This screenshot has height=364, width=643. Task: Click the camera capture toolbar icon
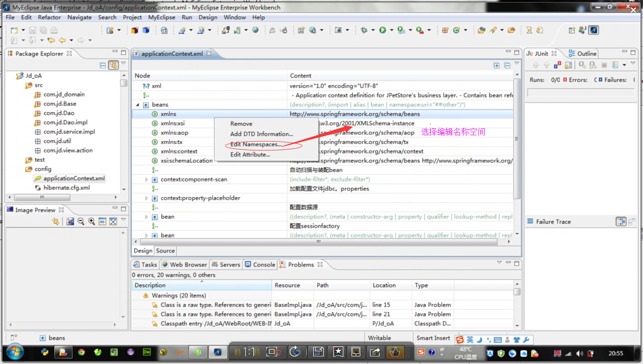coord(338,30)
